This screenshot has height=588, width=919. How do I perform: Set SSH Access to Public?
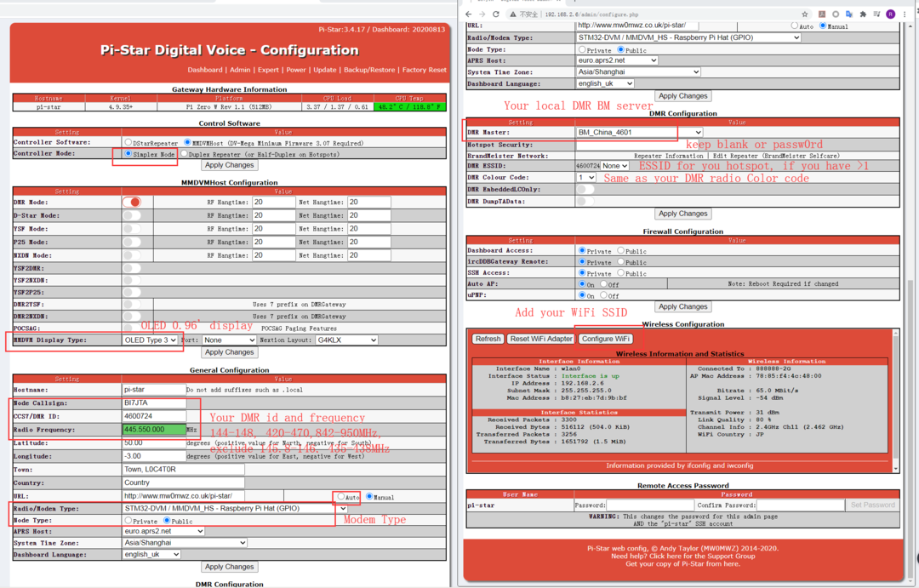click(620, 272)
